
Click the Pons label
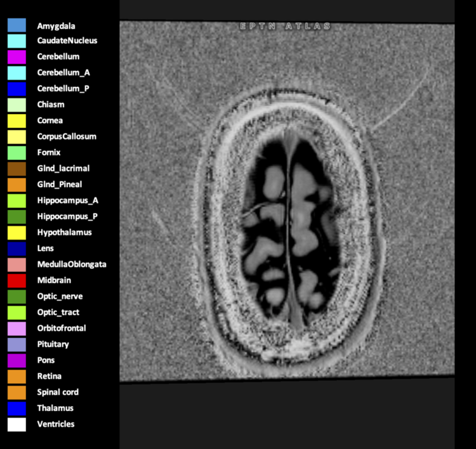pyautogui.click(x=46, y=360)
